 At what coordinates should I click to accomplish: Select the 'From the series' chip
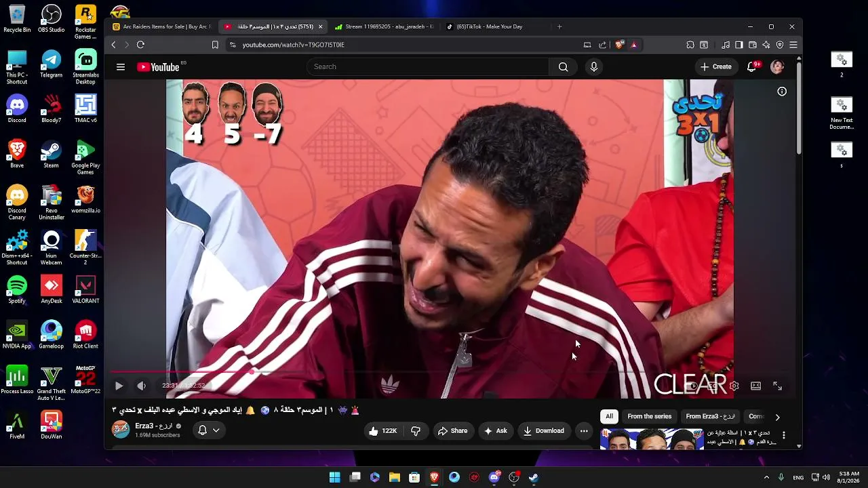(x=650, y=417)
